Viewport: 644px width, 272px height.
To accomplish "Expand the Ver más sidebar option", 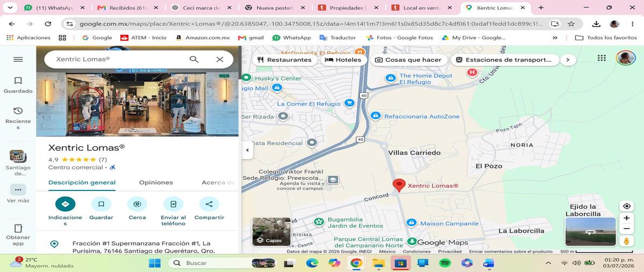I will pos(18,194).
